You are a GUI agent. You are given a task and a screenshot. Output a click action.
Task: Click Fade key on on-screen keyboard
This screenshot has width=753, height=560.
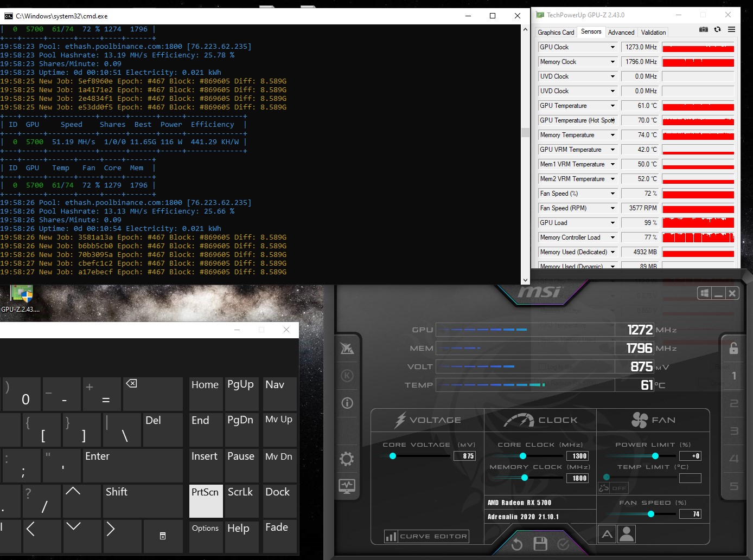coord(280,536)
